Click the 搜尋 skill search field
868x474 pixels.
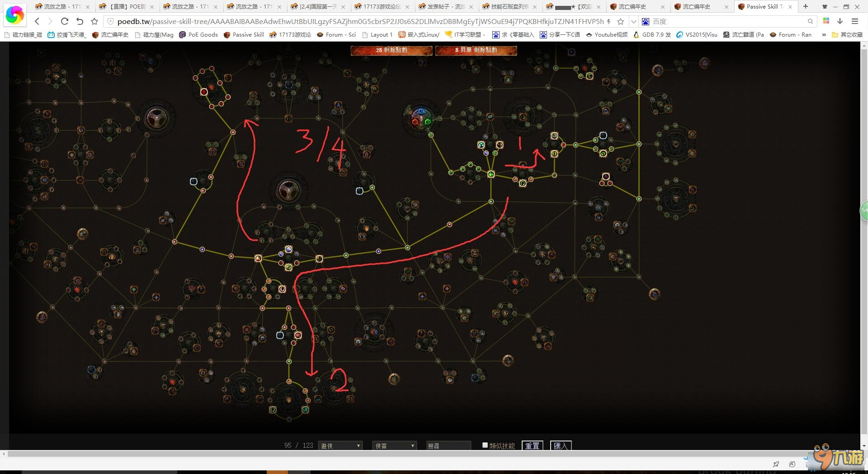[x=448, y=446]
